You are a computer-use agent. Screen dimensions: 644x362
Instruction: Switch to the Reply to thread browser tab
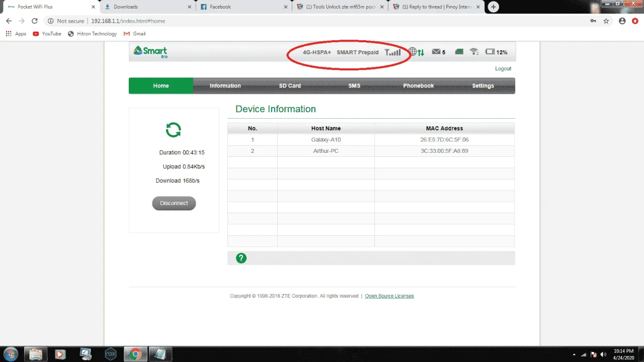click(x=436, y=7)
